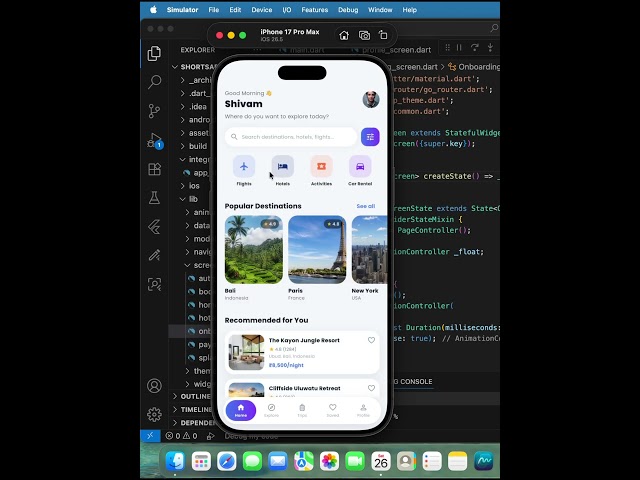Open Finder from the Dock
Image resolution: width=640 pixels, height=480 pixels.
tap(176, 462)
